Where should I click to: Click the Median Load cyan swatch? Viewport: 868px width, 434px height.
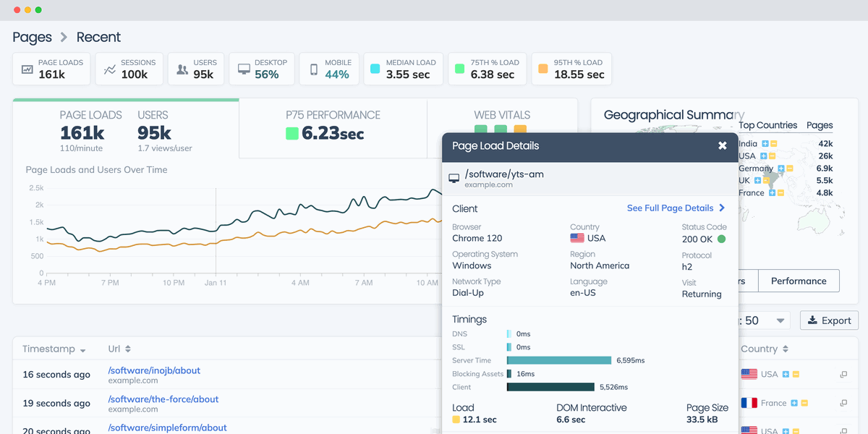coord(375,69)
